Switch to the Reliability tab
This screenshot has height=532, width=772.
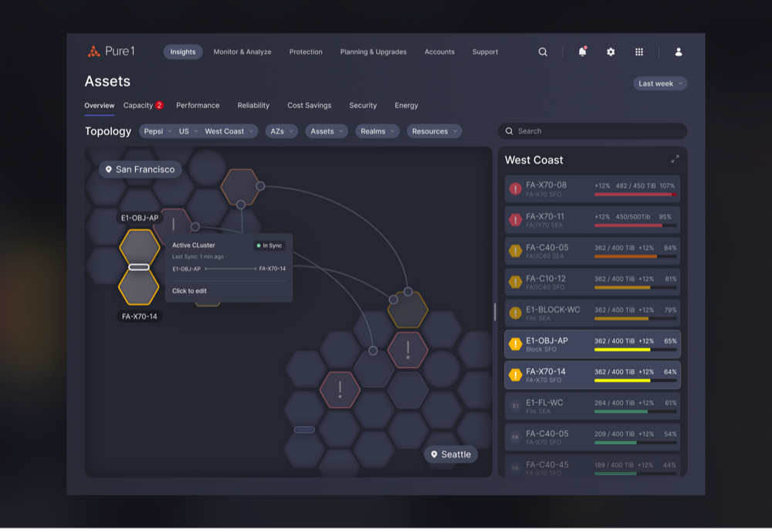point(253,106)
